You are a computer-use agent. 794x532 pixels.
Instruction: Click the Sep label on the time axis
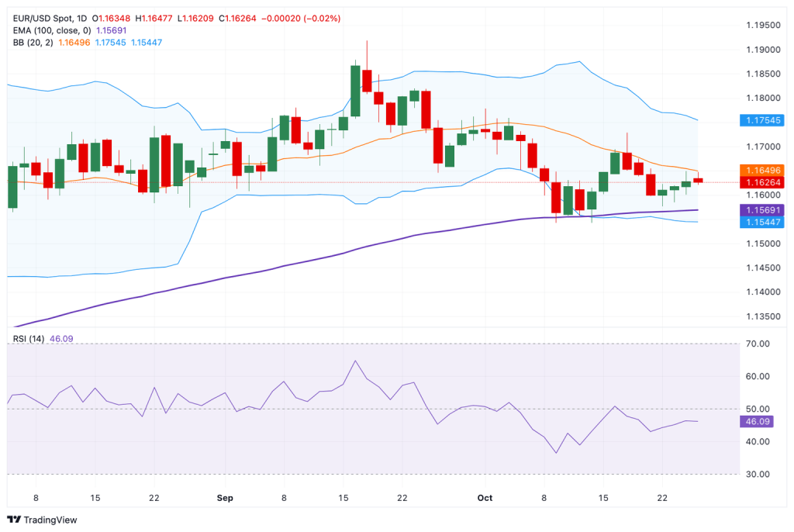pyautogui.click(x=225, y=499)
